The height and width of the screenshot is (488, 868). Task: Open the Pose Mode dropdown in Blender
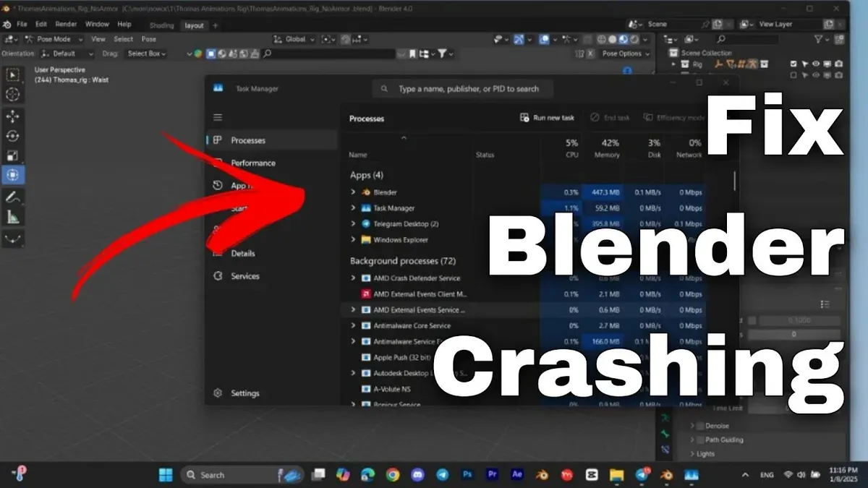click(x=54, y=39)
